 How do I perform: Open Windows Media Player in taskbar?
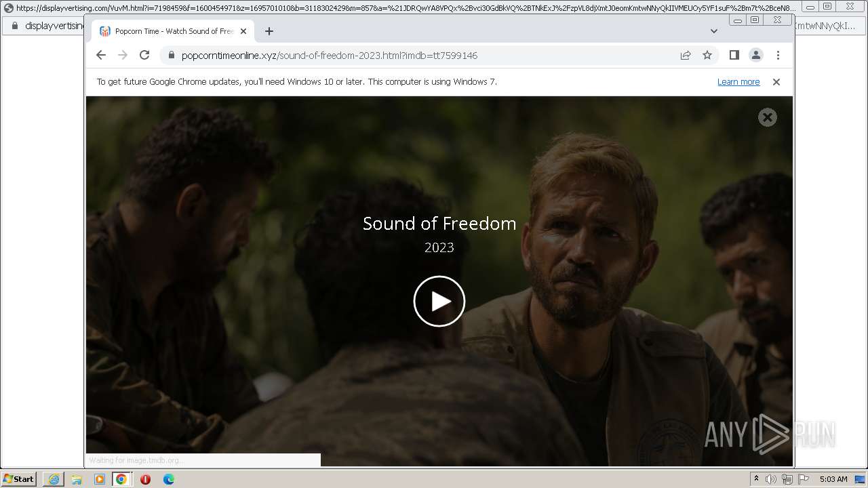click(x=100, y=479)
